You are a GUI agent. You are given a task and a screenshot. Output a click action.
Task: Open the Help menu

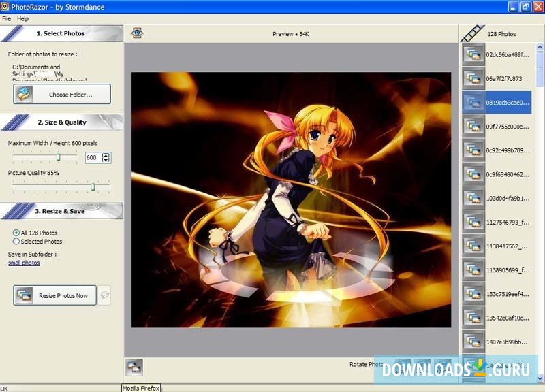click(x=22, y=18)
